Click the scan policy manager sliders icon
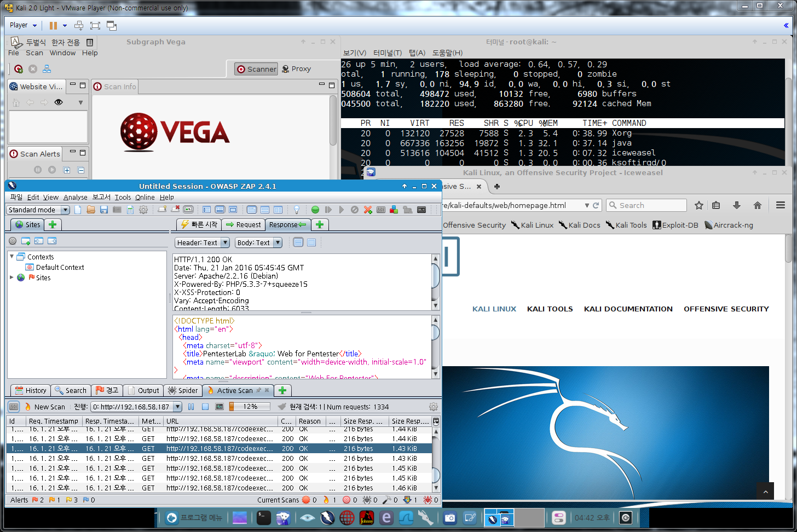The height and width of the screenshot is (532, 797). tap(381, 210)
